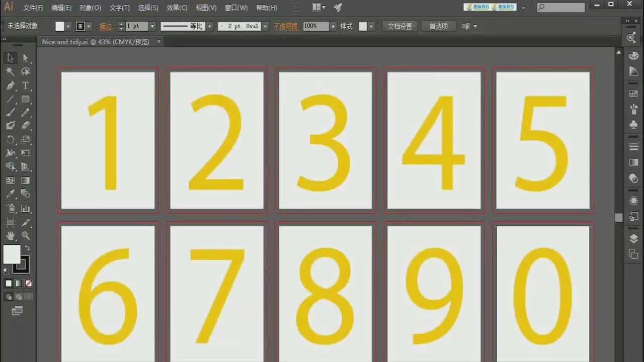Open the Brushes panel
644x362 pixels.
click(x=633, y=109)
